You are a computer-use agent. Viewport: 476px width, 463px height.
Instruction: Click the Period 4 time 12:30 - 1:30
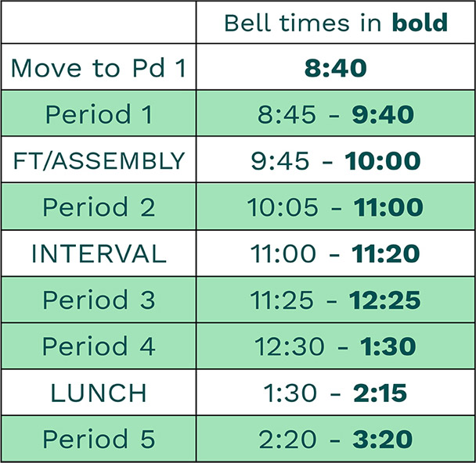(335, 346)
